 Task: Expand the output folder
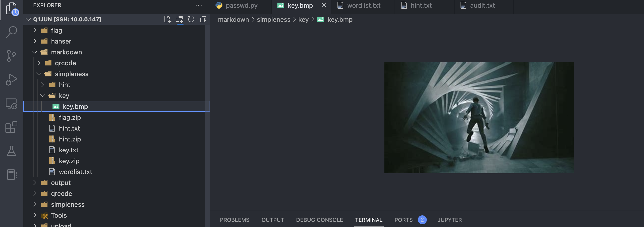coord(35,182)
